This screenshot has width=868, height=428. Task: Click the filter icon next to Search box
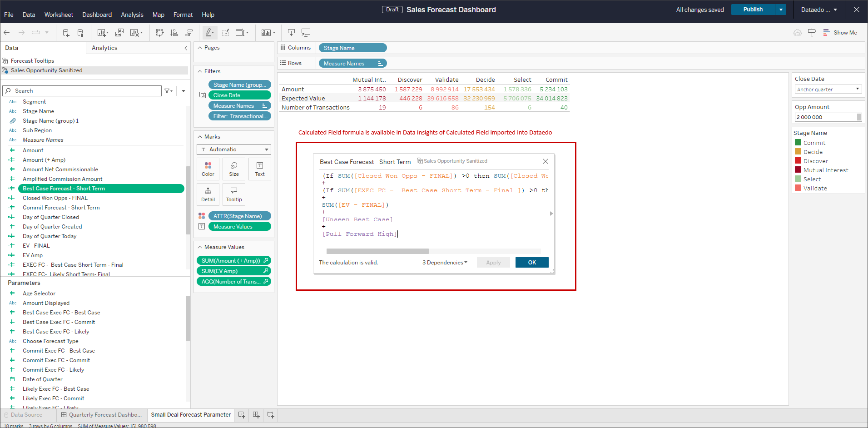(x=168, y=91)
